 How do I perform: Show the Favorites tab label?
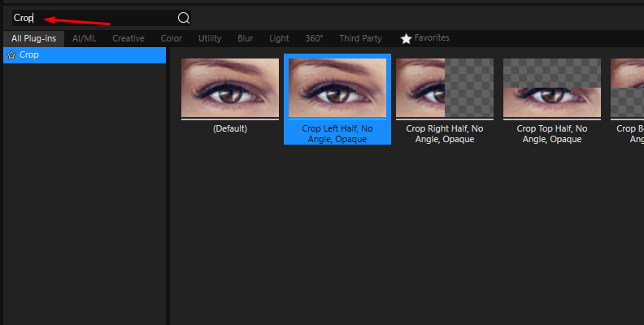[432, 37]
